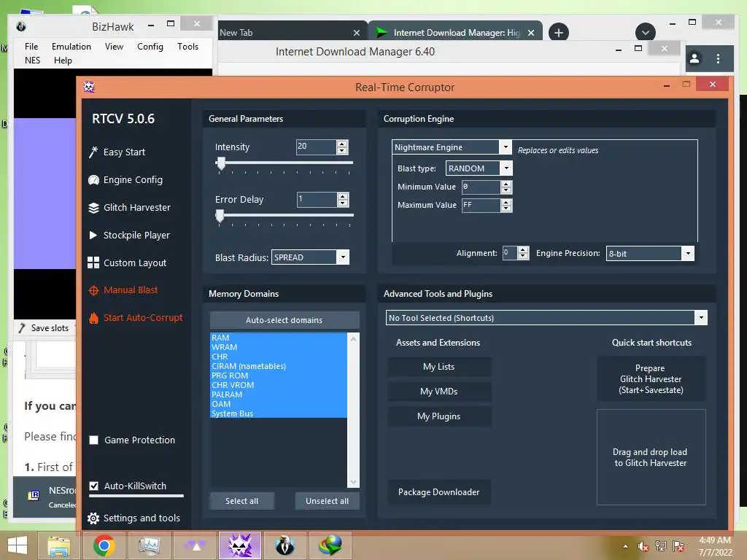Open BizHawk File menu
The width and height of the screenshot is (747, 560).
coord(31,46)
